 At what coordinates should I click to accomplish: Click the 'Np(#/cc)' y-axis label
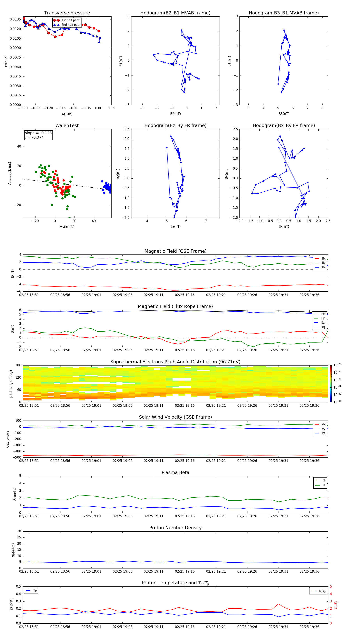pos(13,550)
